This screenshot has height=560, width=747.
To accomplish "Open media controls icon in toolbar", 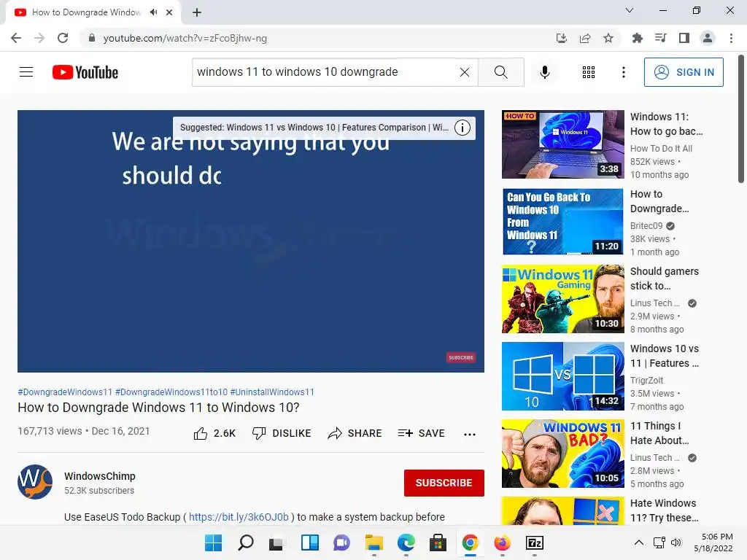I will click(660, 38).
